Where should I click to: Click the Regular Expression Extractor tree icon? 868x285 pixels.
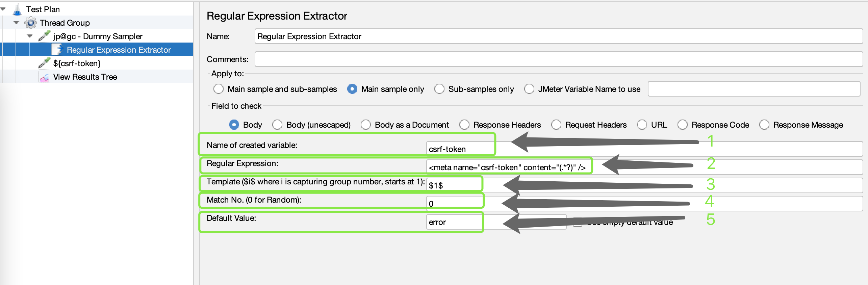[57, 50]
